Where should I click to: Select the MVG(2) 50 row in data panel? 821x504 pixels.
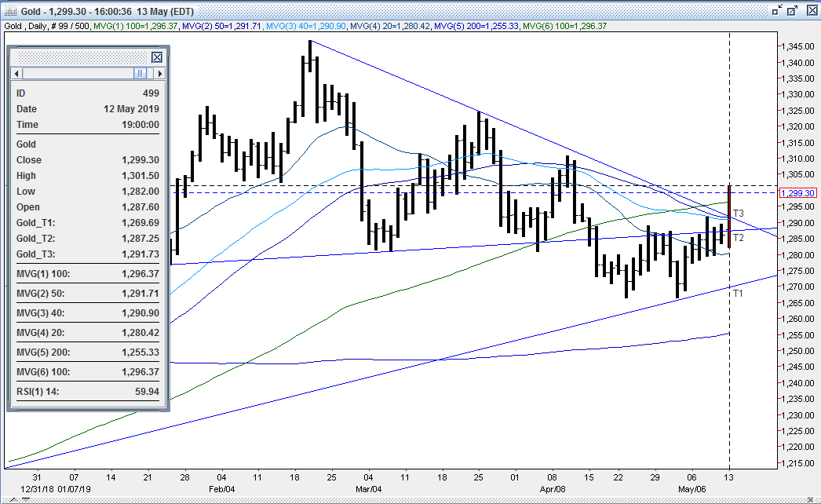pyautogui.click(x=87, y=294)
